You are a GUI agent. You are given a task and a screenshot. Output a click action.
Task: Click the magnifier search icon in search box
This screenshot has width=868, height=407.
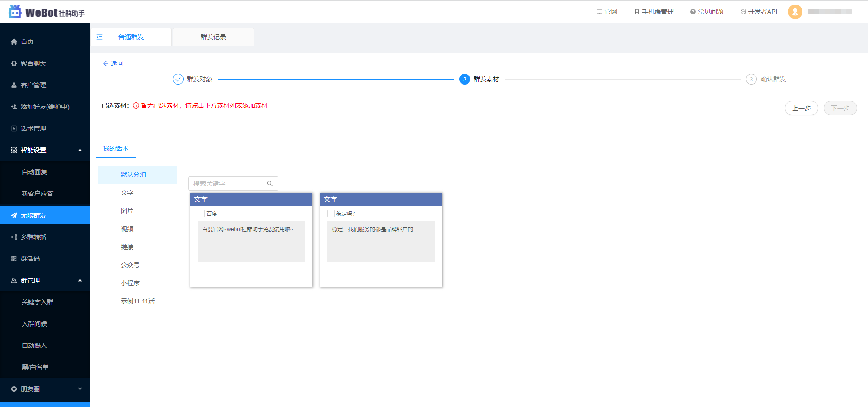click(x=270, y=184)
